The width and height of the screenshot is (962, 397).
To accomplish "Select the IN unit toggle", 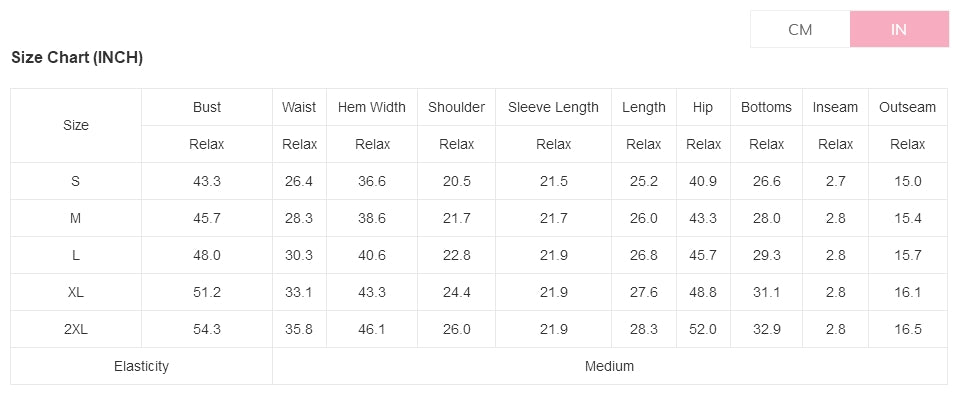I will (899, 29).
